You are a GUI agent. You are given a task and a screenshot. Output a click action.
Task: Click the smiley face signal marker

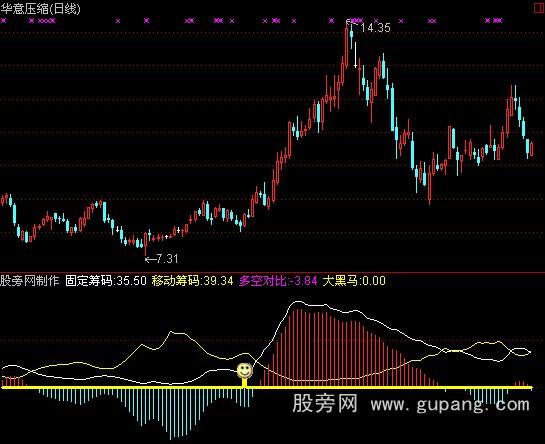pos(245,371)
